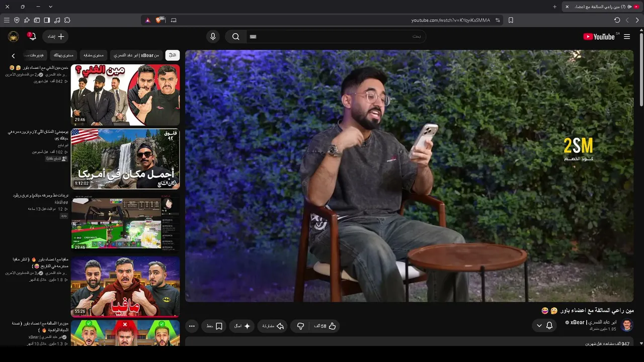Viewport: 644px width, 362px height.
Task: Select the 'من xBear | ابو عابد الشمري' chip
Action: (x=135, y=55)
